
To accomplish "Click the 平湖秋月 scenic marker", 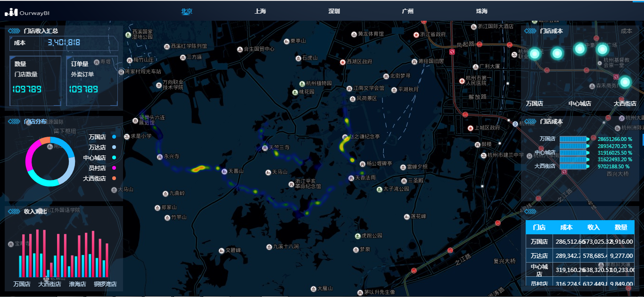I will 394,89.
